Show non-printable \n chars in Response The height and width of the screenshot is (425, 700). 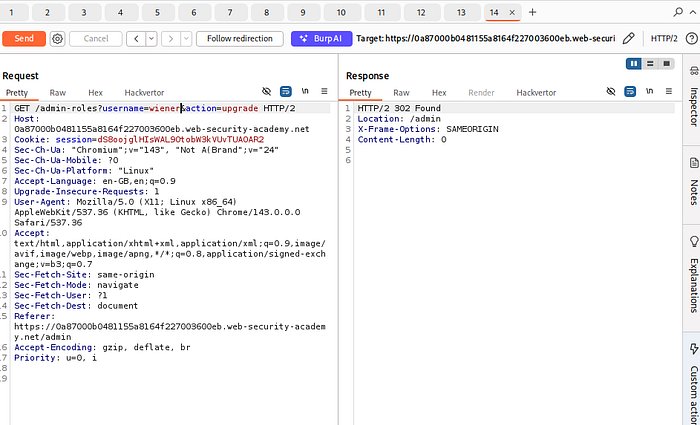(650, 91)
